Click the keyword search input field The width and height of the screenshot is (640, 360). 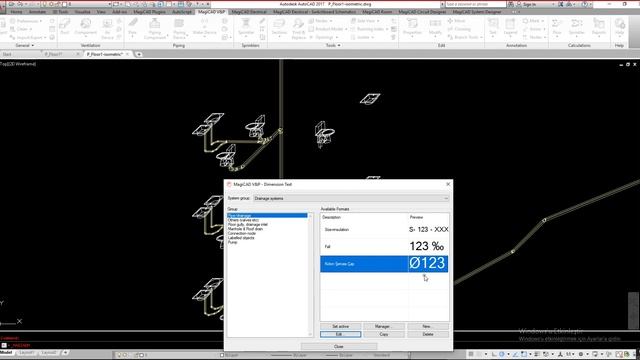(475, 4)
